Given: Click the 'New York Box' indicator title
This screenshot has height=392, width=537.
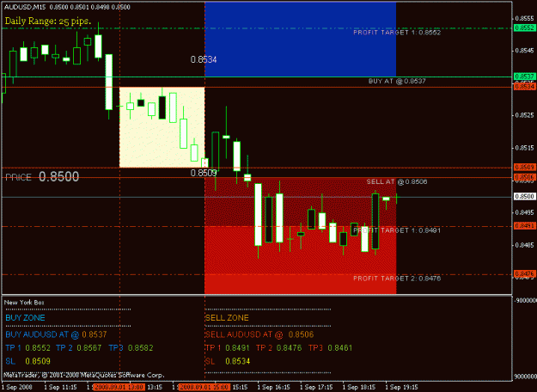Looking at the screenshot, I should pyautogui.click(x=24, y=303).
